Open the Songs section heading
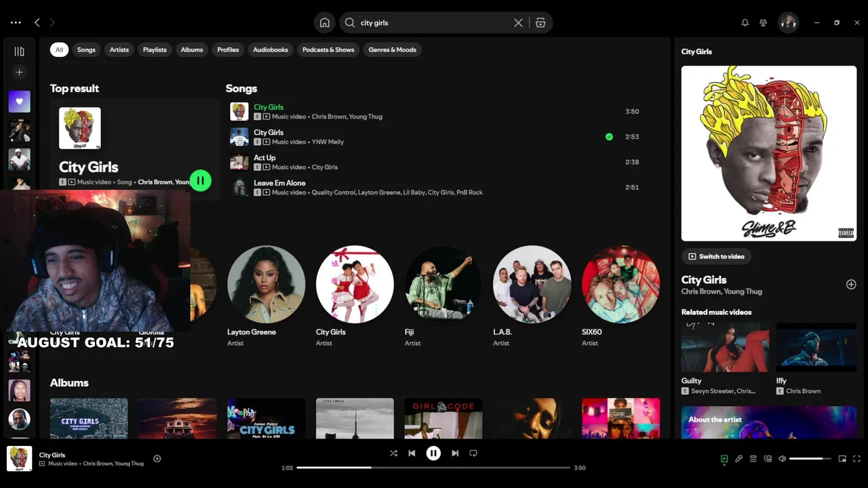 pyautogui.click(x=241, y=89)
